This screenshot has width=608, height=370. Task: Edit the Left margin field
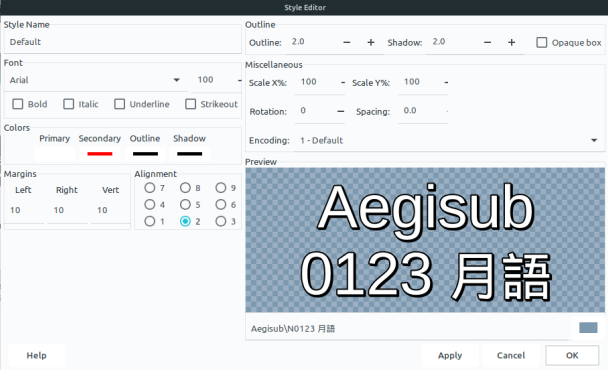tap(24, 211)
